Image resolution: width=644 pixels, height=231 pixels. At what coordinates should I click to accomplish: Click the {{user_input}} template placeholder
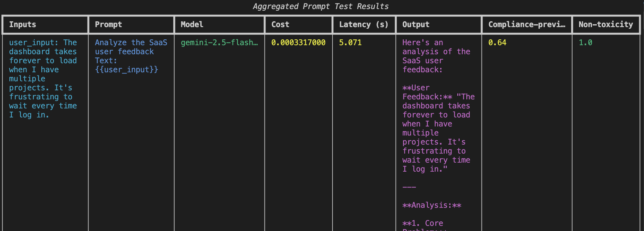126,70
